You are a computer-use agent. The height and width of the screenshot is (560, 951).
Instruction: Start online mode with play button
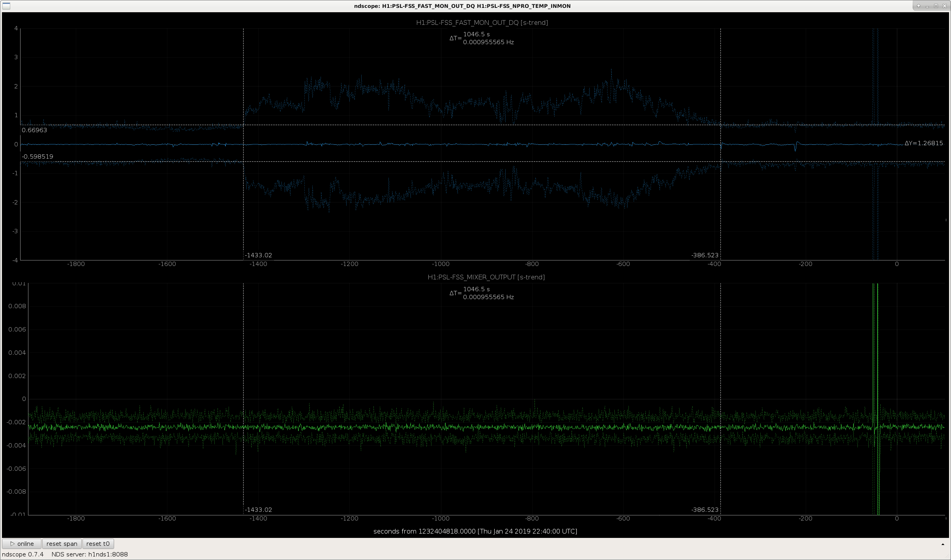click(22, 544)
